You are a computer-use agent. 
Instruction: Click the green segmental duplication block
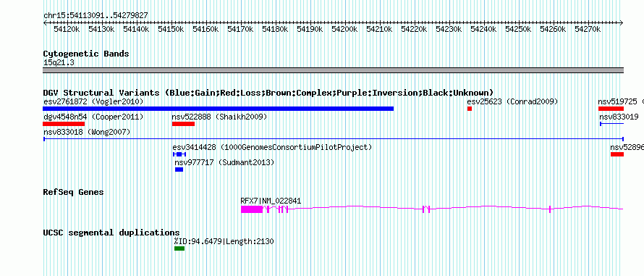point(179,248)
